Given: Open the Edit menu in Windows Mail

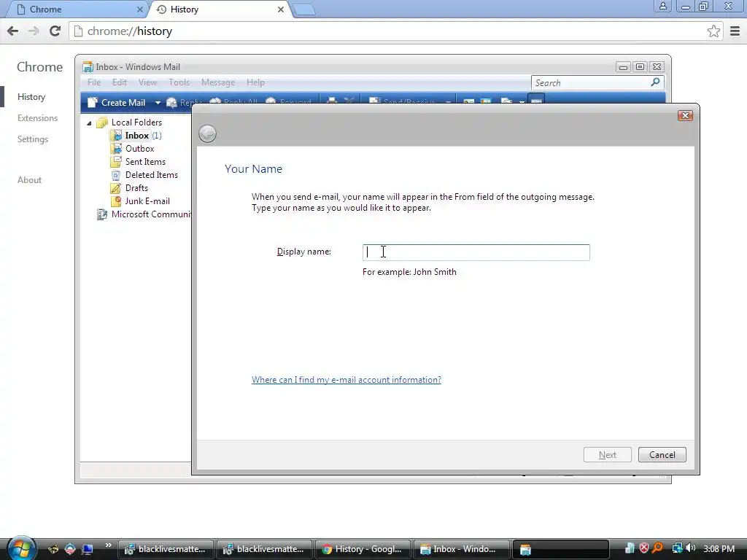Looking at the screenshot, I should 120,82.
